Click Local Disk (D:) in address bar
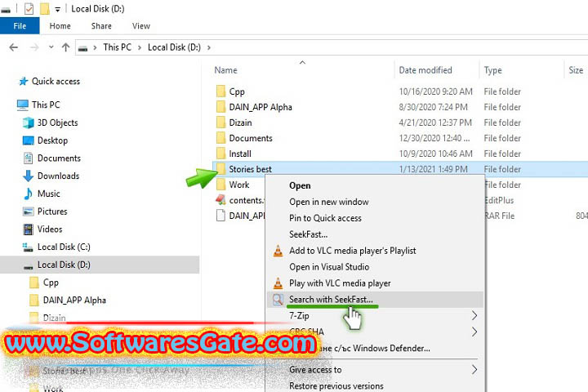Viewport: 588px width, 392px height. coord(174,47)
